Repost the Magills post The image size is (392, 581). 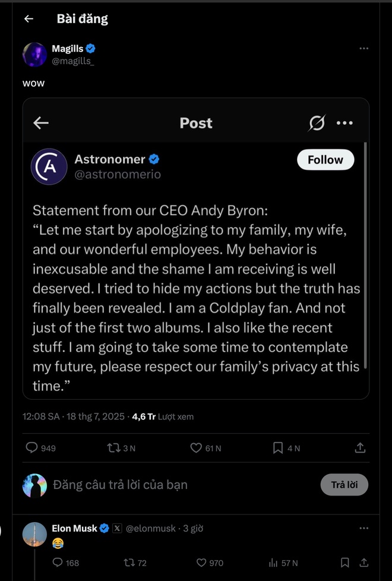point(114,448)
